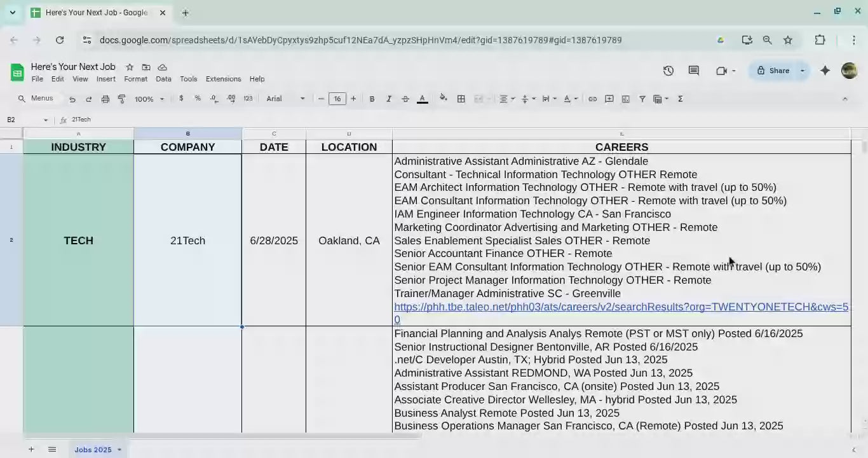Viewport: 868px width, 458px height.
Task: Increase font size with the plus button
Action: 353,99
